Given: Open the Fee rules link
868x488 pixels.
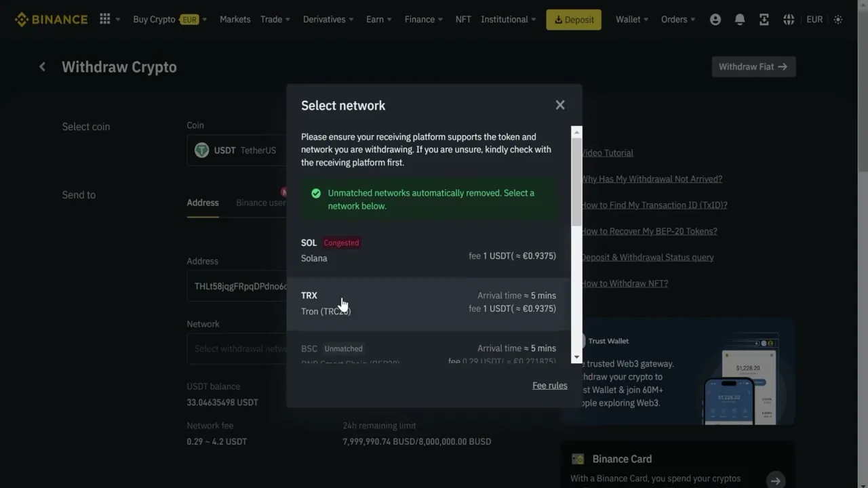Looking at the screenshot, I should (x=550, y=386).
